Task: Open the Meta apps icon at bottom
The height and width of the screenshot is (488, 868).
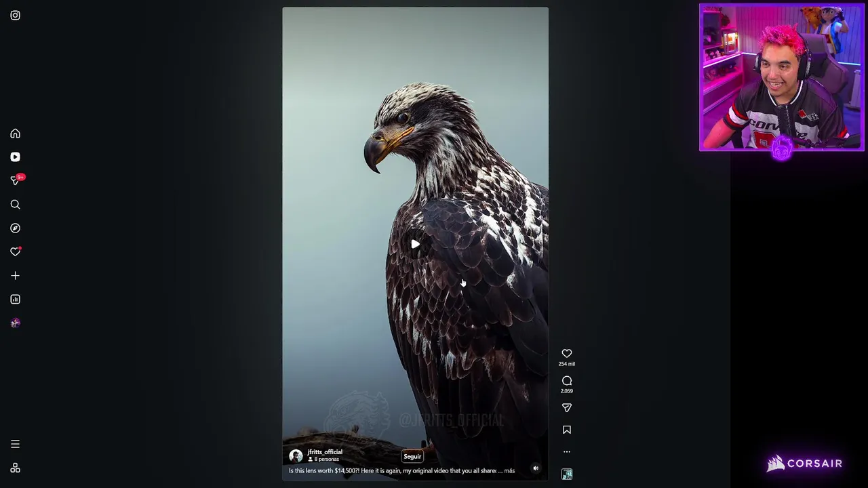Action: [15, 468]
